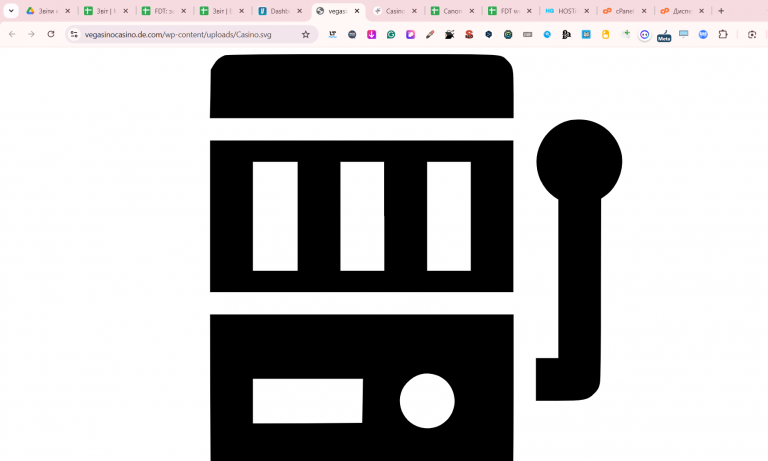The height and width of the screenshot is (461, 768).
Task: Open the Extensions puzzle menu
Action: (x=723, y=34)
